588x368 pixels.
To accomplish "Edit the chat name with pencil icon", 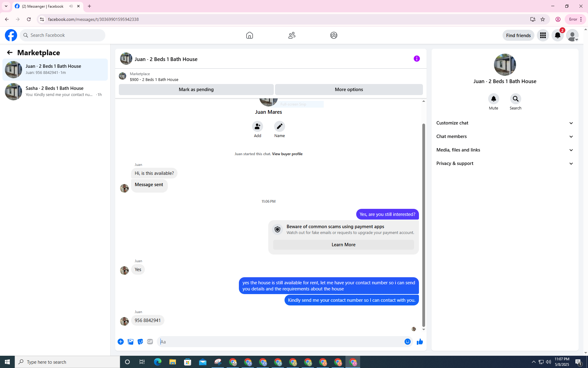I will [x=280, y=126].
